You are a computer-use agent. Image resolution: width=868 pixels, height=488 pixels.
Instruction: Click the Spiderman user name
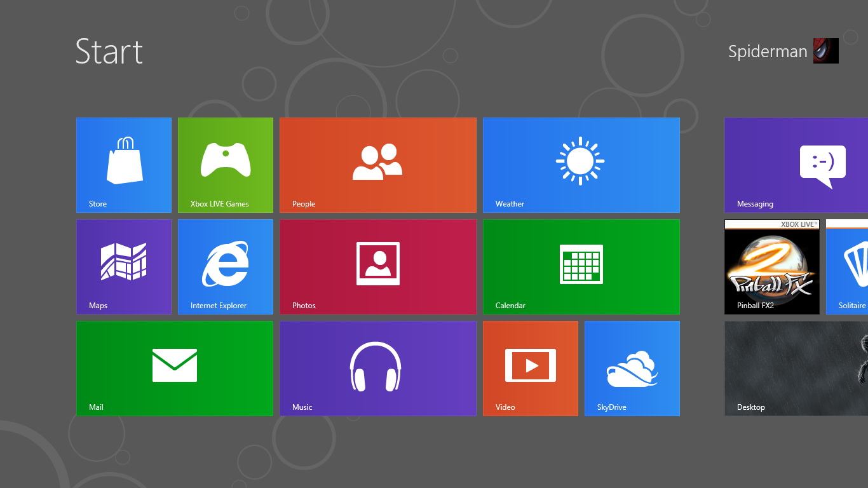point(767,51)
